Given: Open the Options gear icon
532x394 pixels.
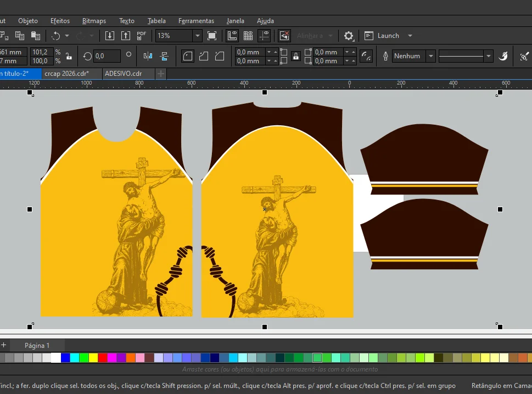Looking at the screenshot, I should (349, 36).
